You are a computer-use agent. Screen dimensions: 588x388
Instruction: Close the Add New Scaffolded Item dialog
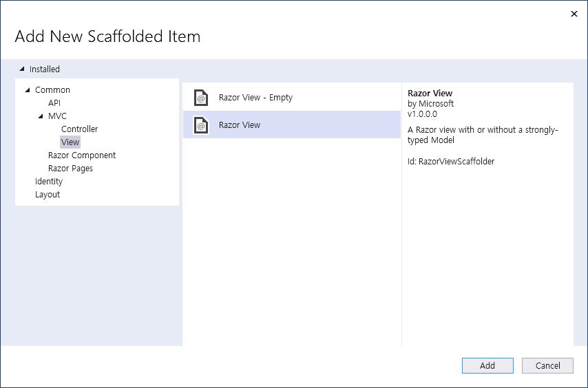coord(574,14)
